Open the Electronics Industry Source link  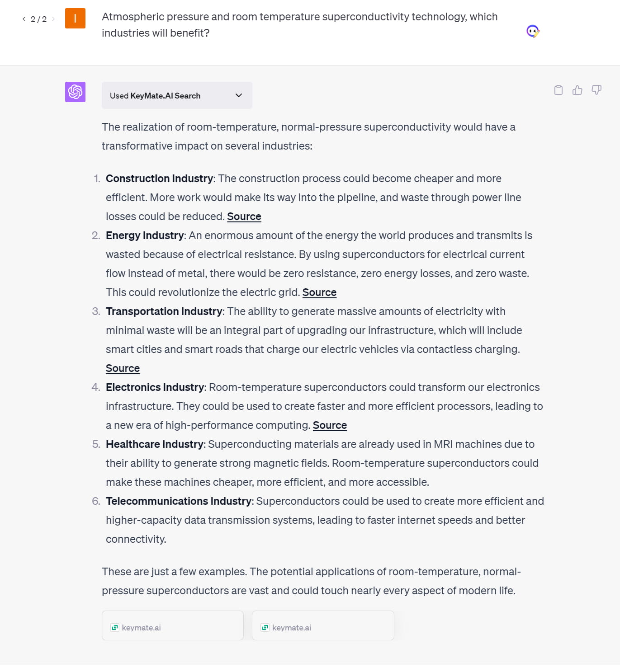click(x=330, y=425)
